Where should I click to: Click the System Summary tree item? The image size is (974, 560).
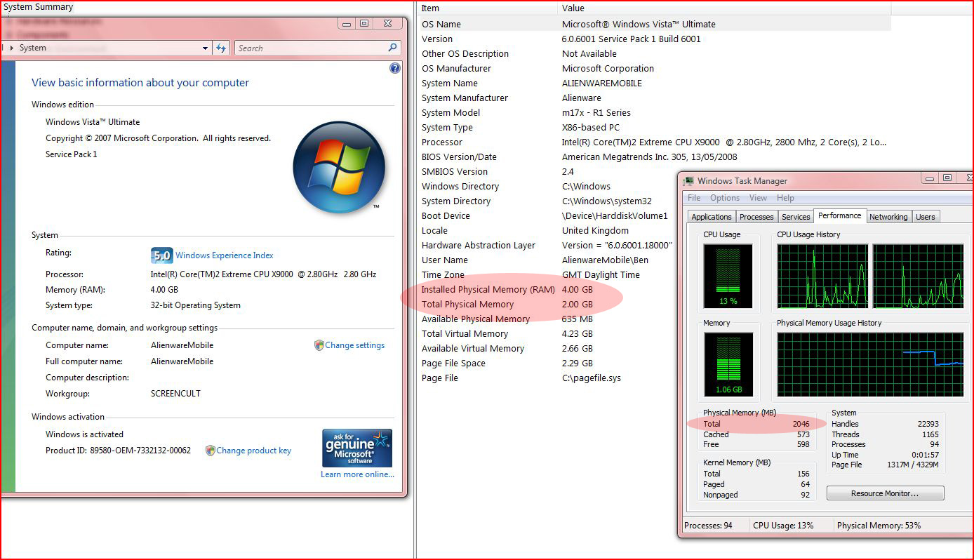(x=39, y=7)
